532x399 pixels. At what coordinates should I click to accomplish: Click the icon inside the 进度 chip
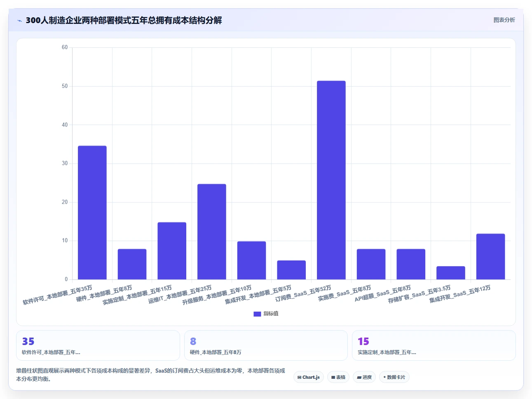(x=359, y=378)
